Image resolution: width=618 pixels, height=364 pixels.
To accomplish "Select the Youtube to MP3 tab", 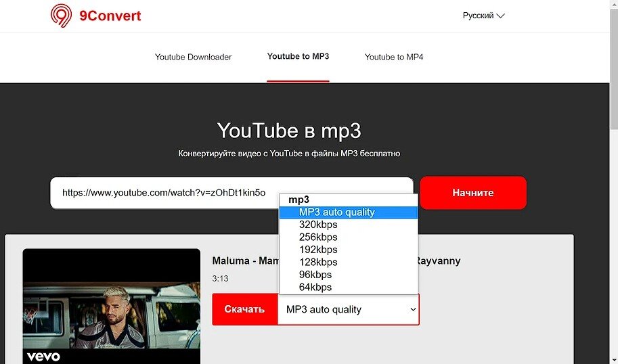I will click(298, 56).
